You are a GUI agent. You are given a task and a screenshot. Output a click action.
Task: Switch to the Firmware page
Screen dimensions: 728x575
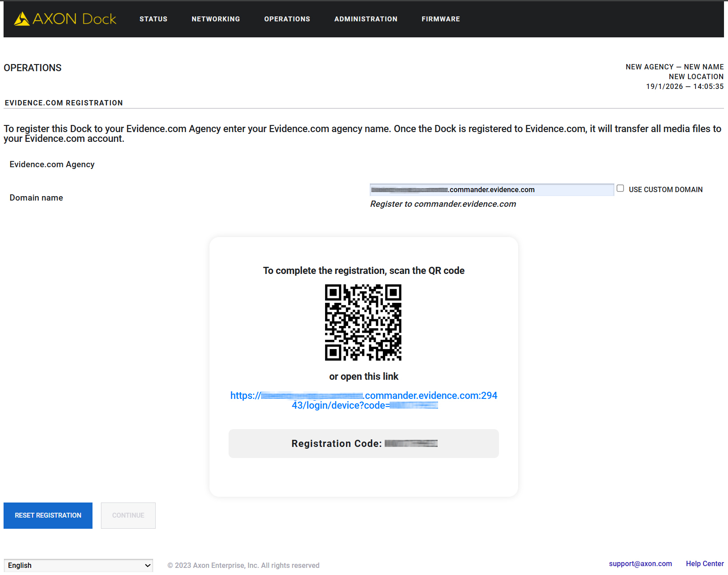click(x=440, y=19)
